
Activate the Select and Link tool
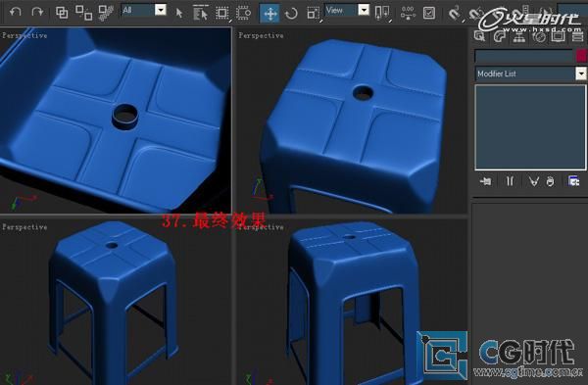tap(62, 13)
